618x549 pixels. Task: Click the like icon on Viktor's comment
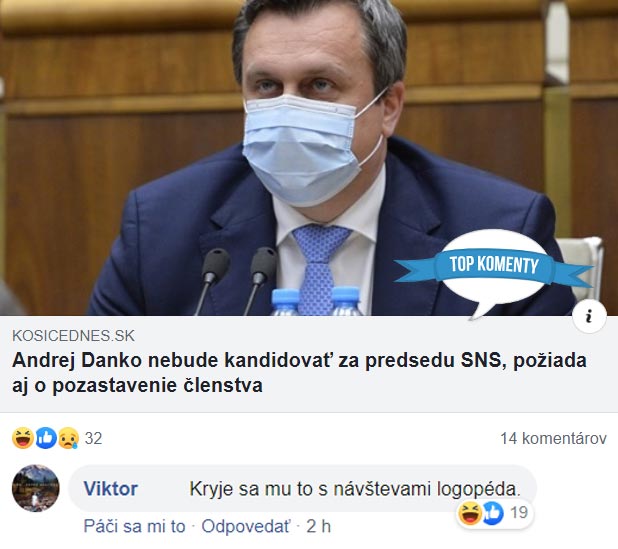pos(493,513)
